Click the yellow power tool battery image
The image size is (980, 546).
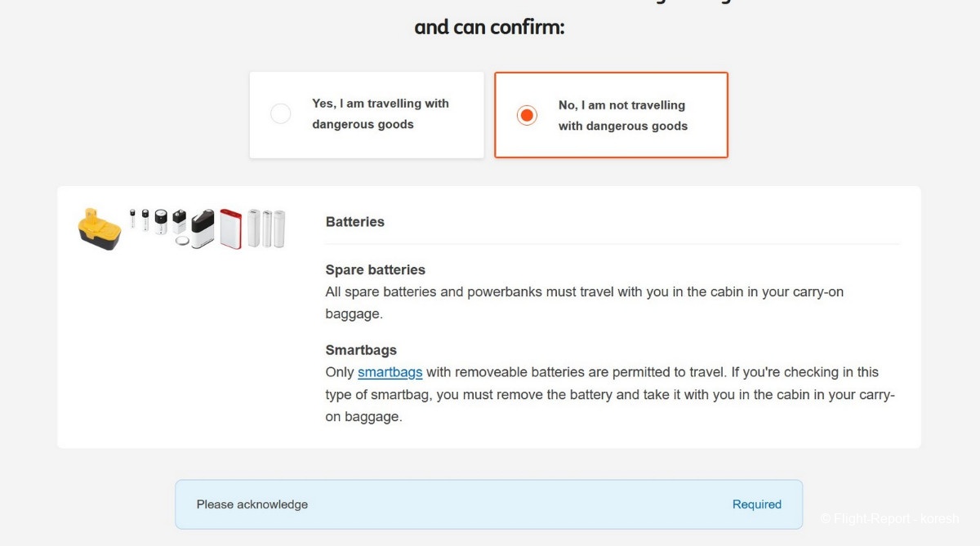(x=100, y=229)
